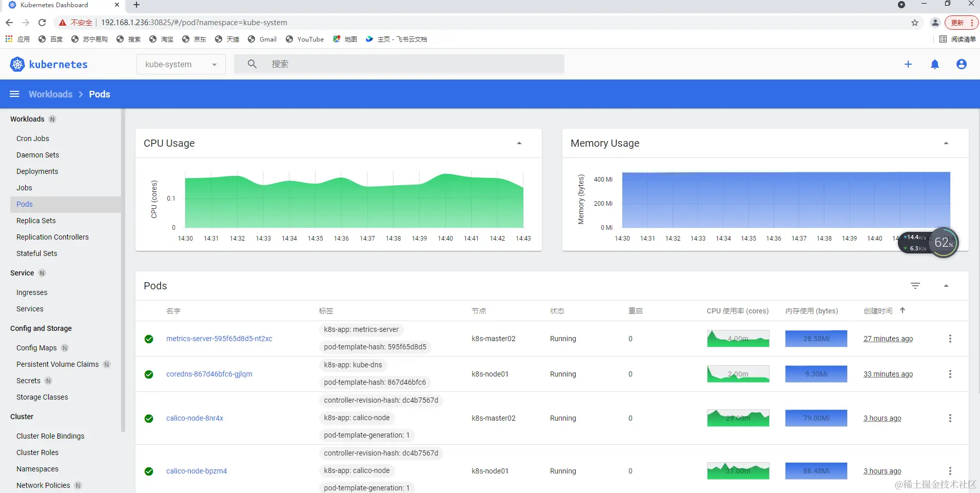Click Workloads breadcrumb link

click(x=50, y=94)
